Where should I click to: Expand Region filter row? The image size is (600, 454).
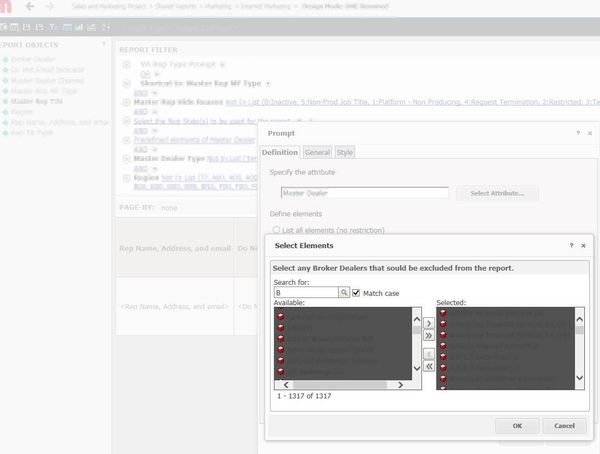(127, 178)
